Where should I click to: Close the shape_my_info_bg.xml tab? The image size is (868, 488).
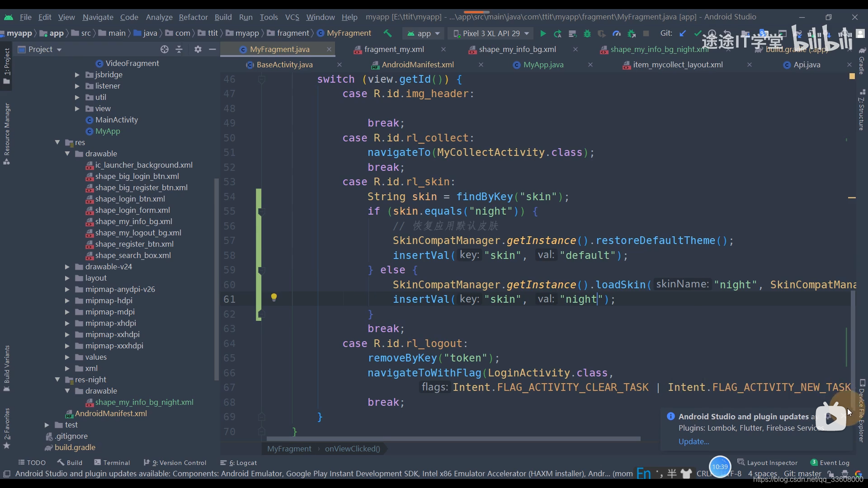point(575,49)
